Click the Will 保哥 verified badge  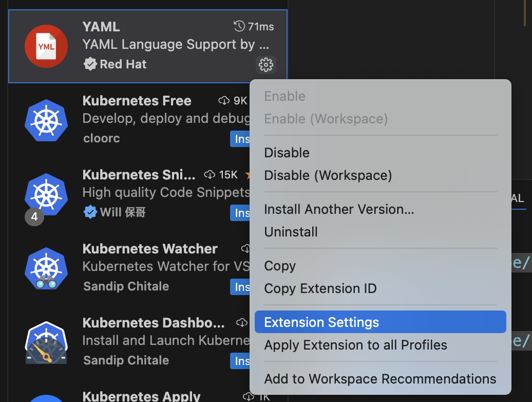click(90, 212)
